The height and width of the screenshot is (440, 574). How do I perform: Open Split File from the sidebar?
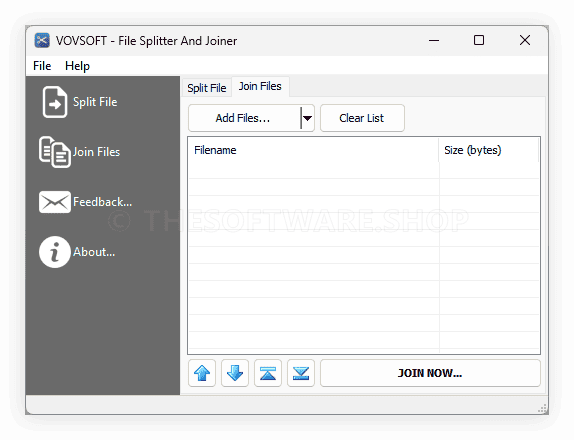[80, 102]
